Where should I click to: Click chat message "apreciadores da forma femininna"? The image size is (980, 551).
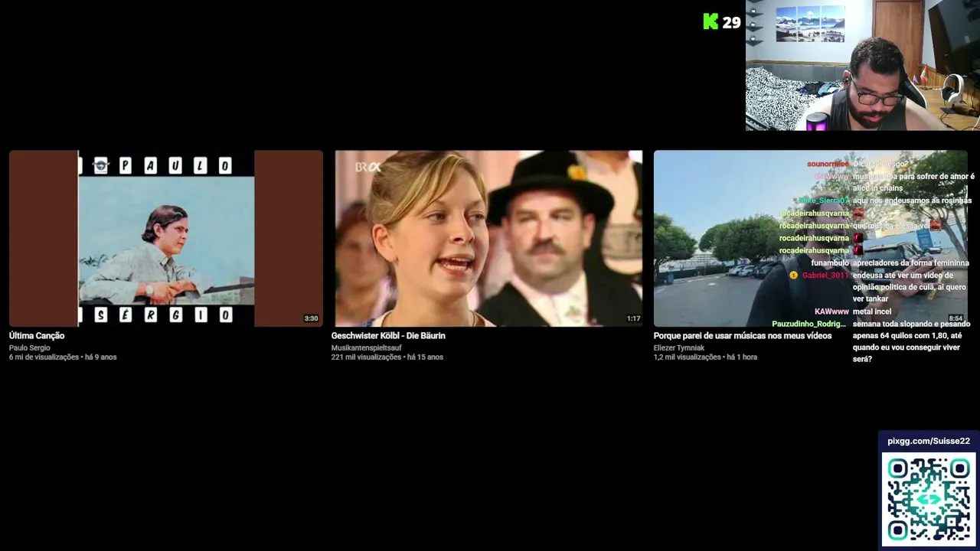pyautogui.click(x=911, y=263)
